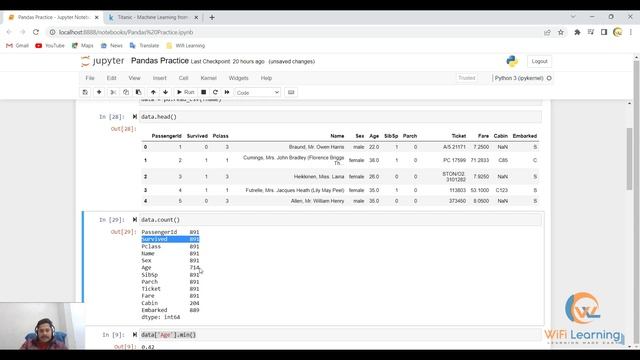Viewport: 640px width, 360px height.
Task: Click the Run button in the toolbar
Action: click(x=186, y=92)
